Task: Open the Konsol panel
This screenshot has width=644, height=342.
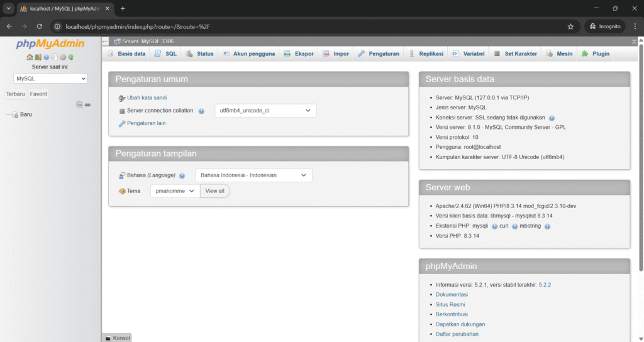Action: [x=117, y=338]
